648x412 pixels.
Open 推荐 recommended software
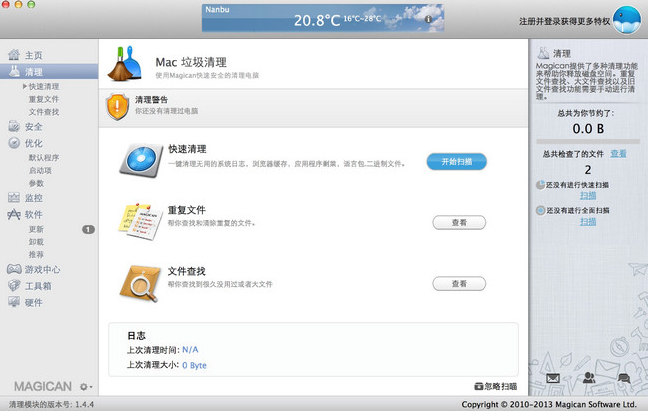coord(36,255)
